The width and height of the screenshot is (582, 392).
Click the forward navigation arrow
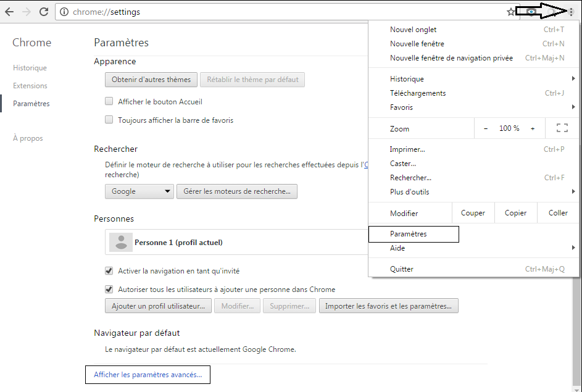tap(27, 12)
